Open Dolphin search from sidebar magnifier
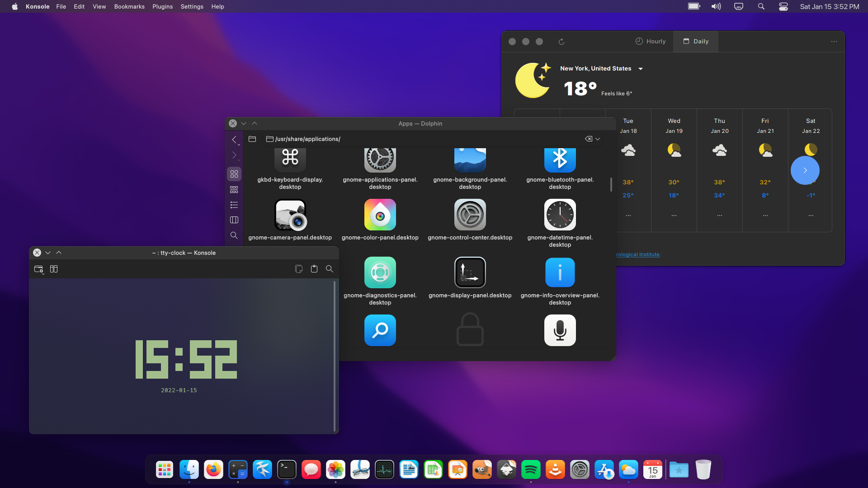This screenshot has width=868, height=488. pyautogui.click(x=234, y=235)
